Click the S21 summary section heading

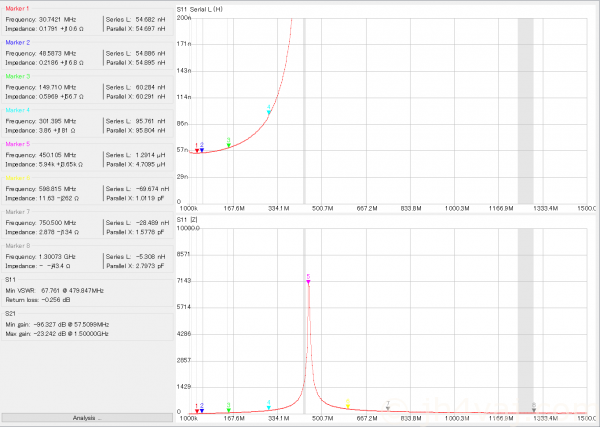pyautogui.click(x=10, y=314)
